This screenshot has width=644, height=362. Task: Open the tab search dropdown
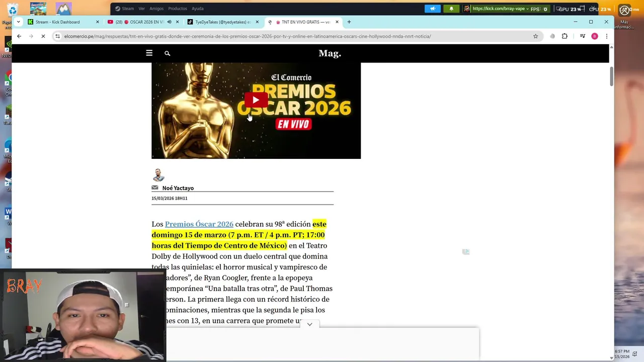(x=18, y=22)
